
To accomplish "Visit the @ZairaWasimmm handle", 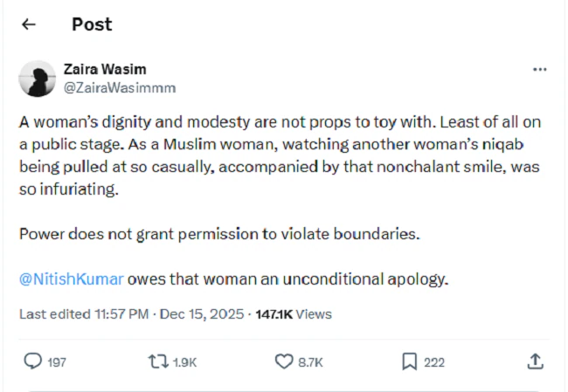I will click(119, 86).
